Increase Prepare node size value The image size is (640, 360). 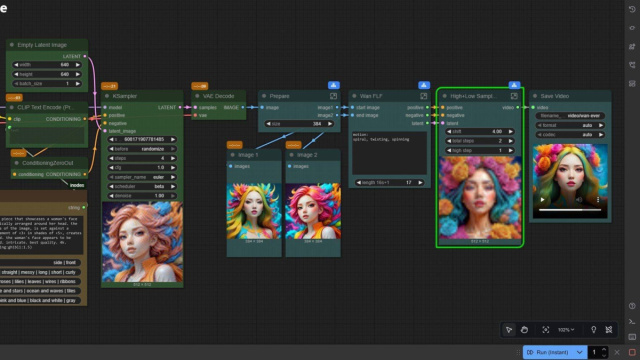click(x=330, y=124)
